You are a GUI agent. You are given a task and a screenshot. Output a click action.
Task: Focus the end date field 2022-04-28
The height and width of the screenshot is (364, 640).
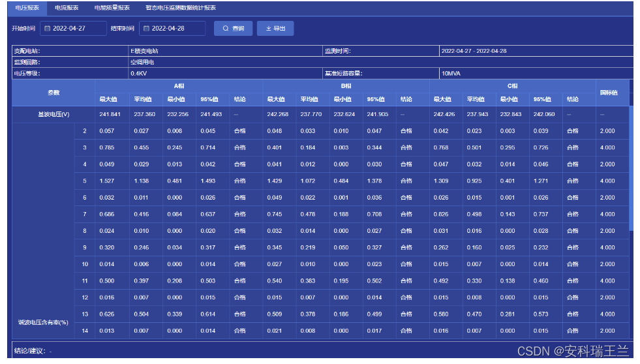point(173,29)
